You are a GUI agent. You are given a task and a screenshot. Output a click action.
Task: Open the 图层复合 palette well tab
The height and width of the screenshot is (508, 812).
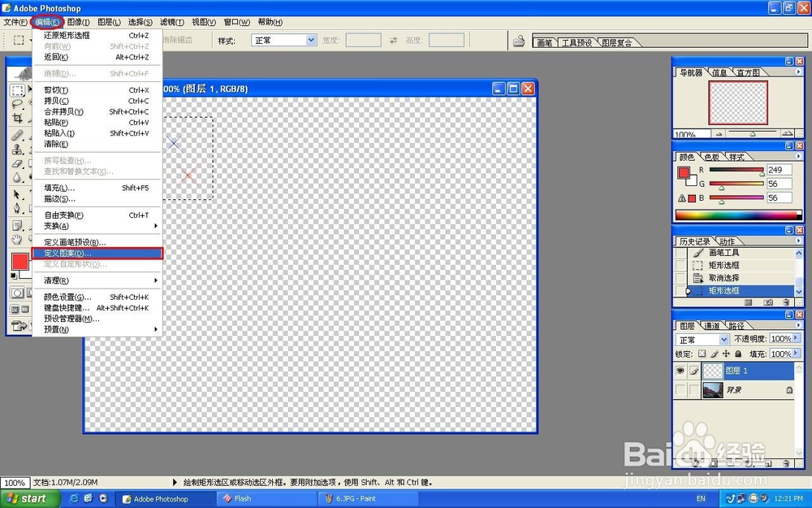click(x=617, y=43)
